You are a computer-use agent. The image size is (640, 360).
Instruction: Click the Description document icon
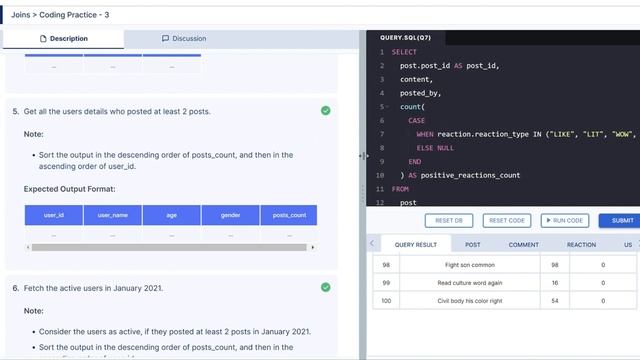pyautogui.click(x=43, y=39)
